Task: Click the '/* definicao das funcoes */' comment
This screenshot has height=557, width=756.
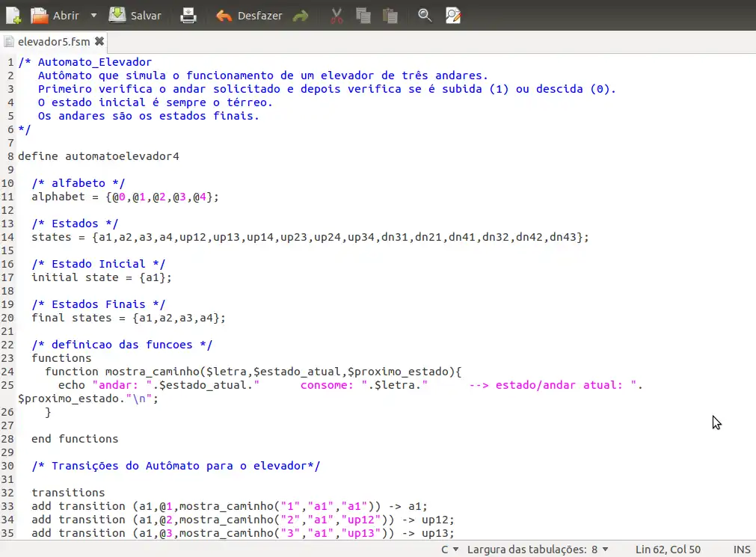Action: point(122,345)
